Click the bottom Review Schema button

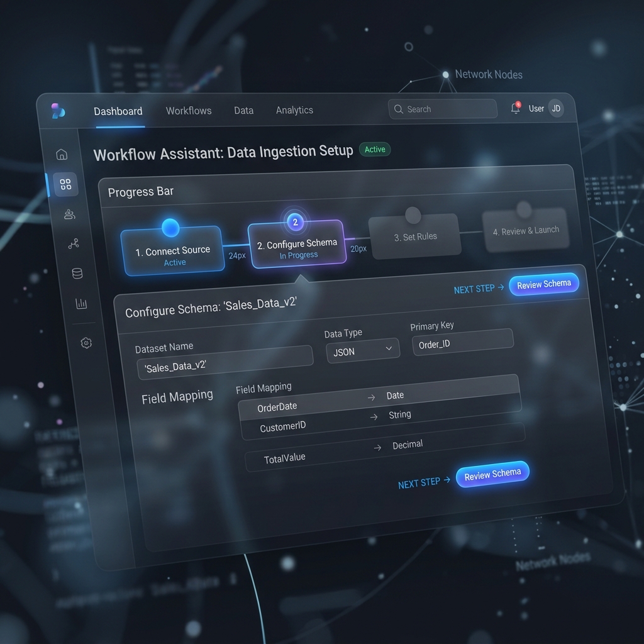492,474
